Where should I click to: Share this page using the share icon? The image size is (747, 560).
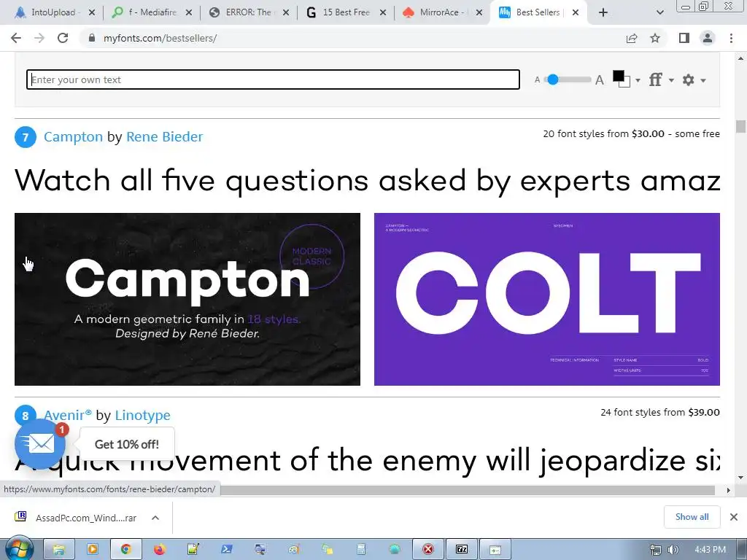pos(632,38)
